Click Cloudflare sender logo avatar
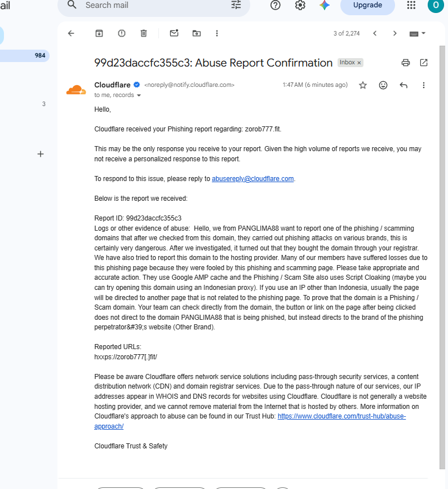The image size is (448, 489). [x=76, y=90]
